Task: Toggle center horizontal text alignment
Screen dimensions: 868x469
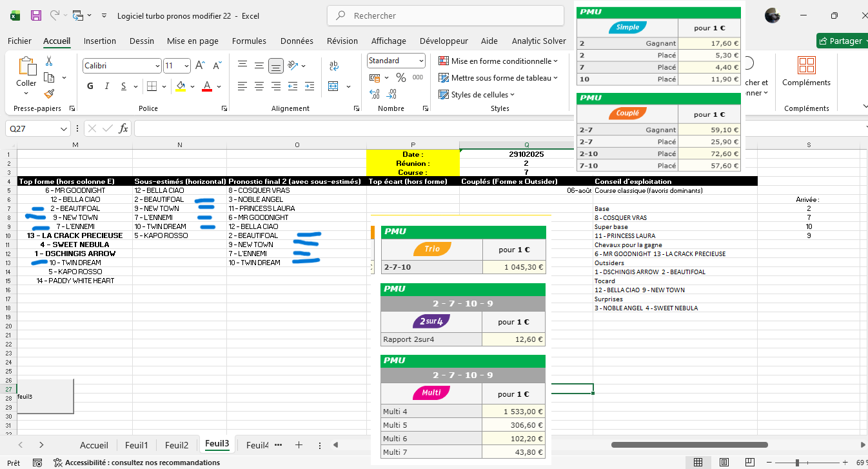Action: [259, 86]
